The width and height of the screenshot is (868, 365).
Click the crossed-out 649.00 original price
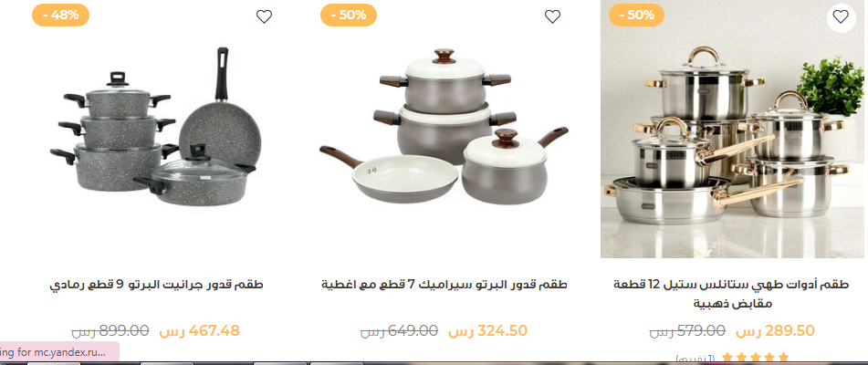click(x=399, y=331)
